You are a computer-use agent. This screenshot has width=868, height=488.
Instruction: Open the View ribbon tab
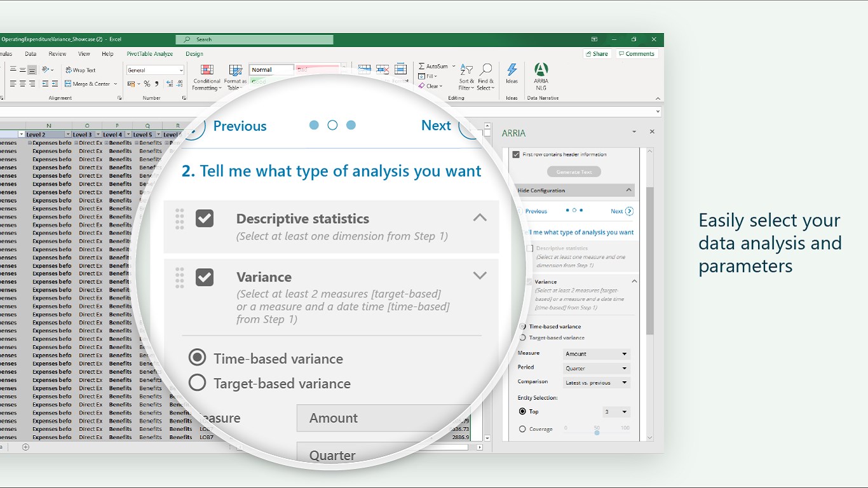84,54
